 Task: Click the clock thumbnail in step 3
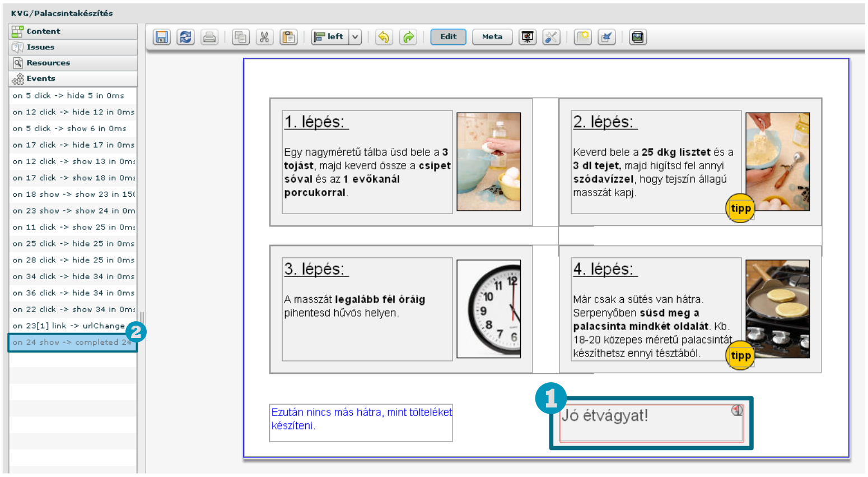coord(488,309)
